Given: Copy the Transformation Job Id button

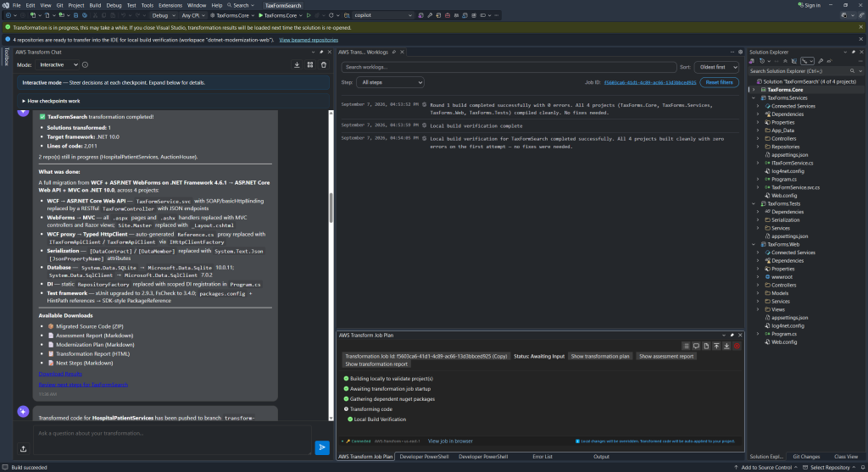Looking at the screenshot, I should pyautogui.click(x=426, y=357).
